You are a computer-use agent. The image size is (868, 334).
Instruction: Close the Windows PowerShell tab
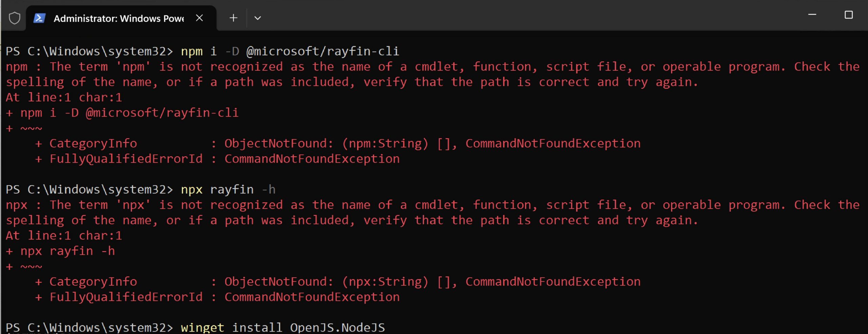click(x=199, y=18)
